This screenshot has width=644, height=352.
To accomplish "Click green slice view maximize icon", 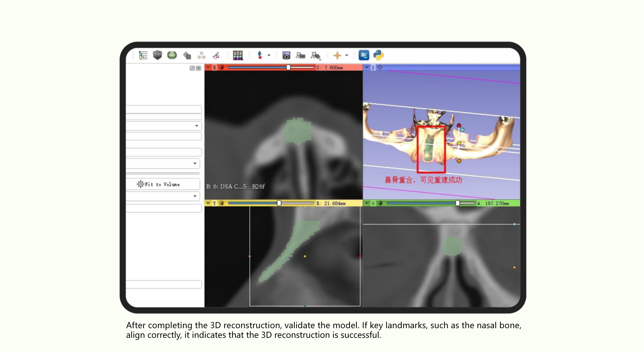I will point(380,203).
